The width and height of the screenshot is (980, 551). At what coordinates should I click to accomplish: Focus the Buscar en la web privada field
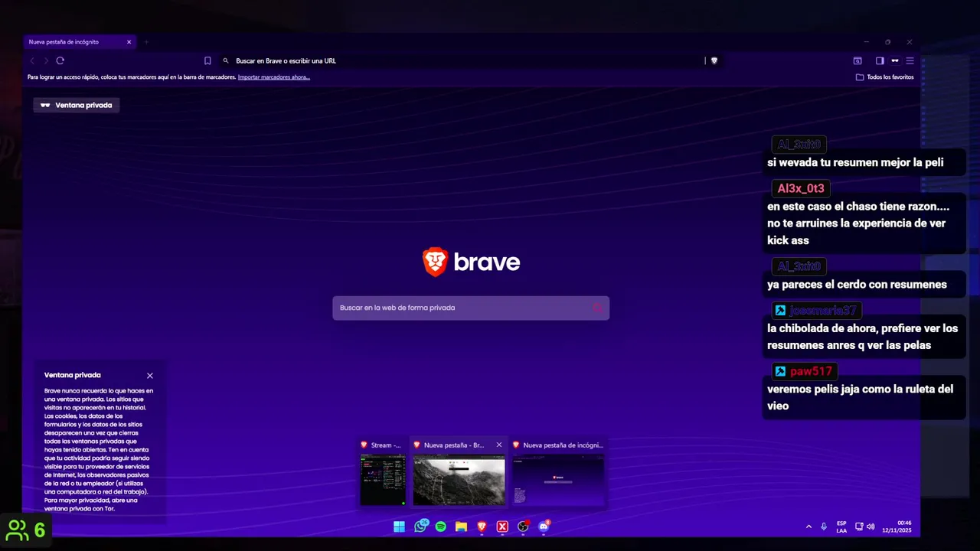(x=471, y=308)
